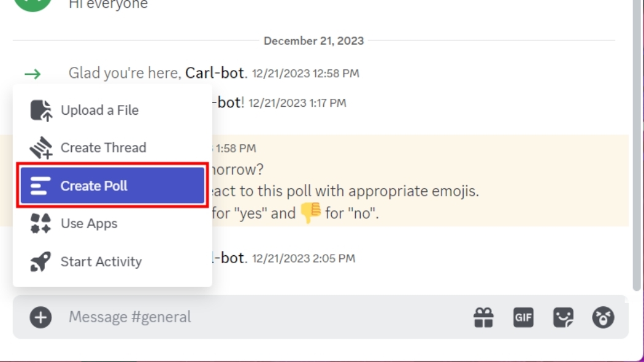Open the sticker picker
This screenshot has height=362, width=644.
[x=563, y=317]
